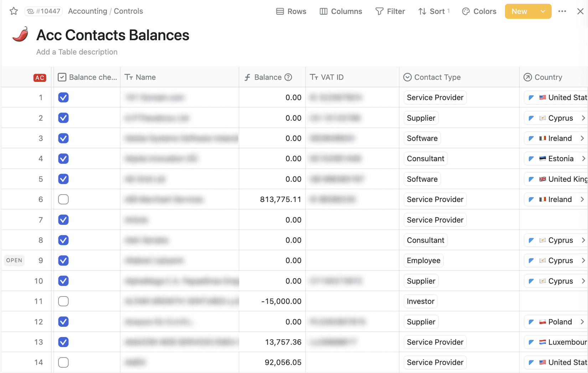Click the Add a Table description field
The width and height of the screenshot is (588, 373).
[77, 52]
